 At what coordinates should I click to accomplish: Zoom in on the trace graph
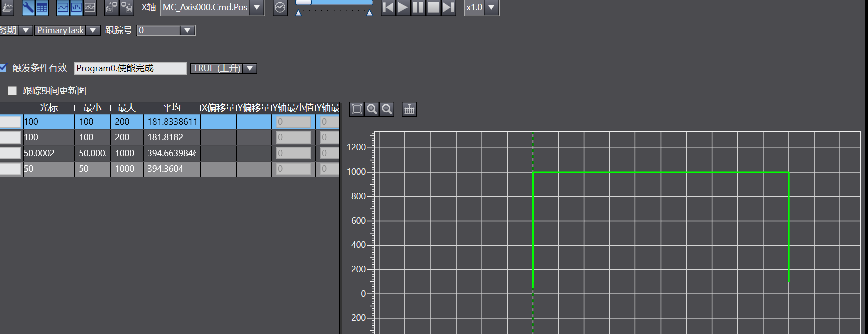[372, 109]
